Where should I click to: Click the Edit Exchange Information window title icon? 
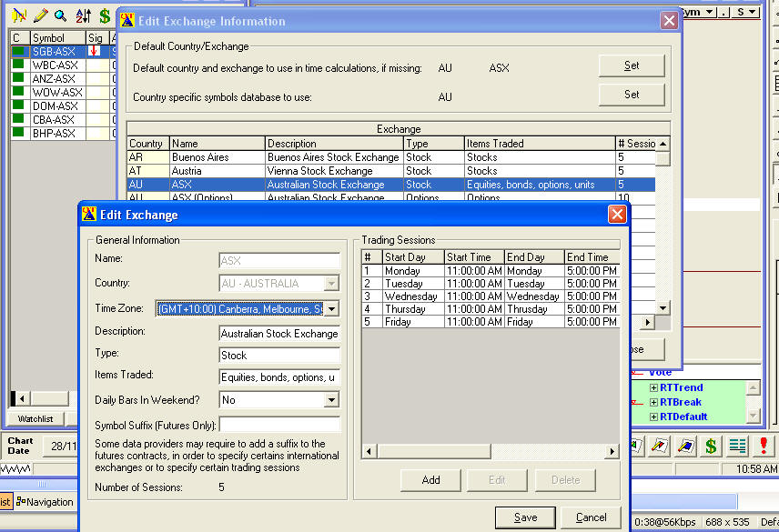(x=127, y=21)
